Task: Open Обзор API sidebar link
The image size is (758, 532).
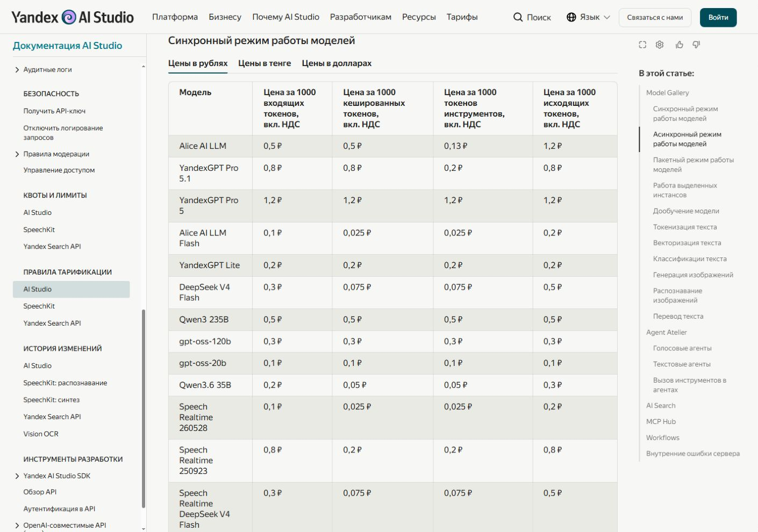Action: pos(40,492)
